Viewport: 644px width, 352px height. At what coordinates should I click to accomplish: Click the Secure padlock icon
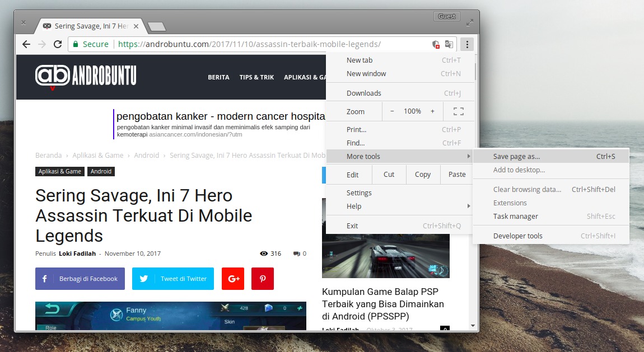tap(74, 44)
